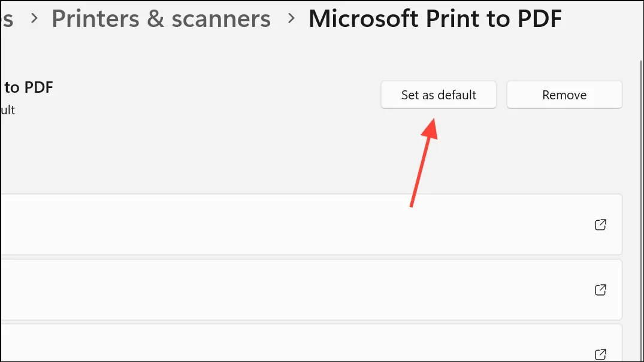
Task: Click the word 'scanners' in the breadcrumb
Action: click(x=221, y=19)
